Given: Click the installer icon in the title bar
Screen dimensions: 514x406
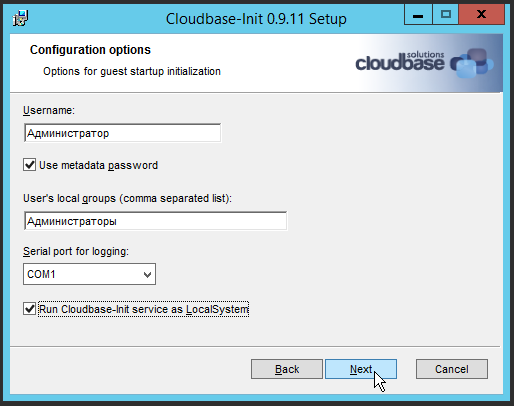Looking at the screenshot, I should tap(20, 18).
